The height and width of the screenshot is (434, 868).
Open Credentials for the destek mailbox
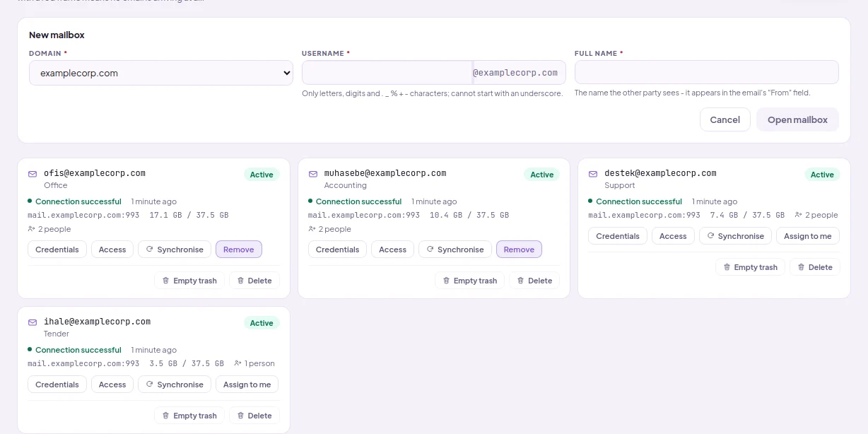[x=618, y=236]
